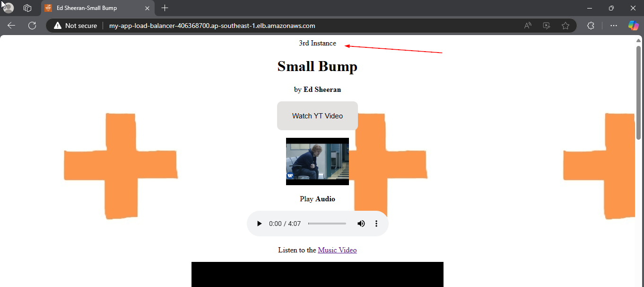This screenshot has height=287, width=644.
Task: Open a new browser tab
Action: [x=165, y=8]
